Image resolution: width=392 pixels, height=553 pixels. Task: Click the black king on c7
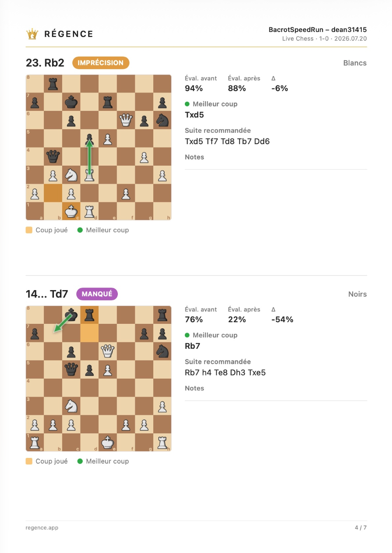coord(71,102)
